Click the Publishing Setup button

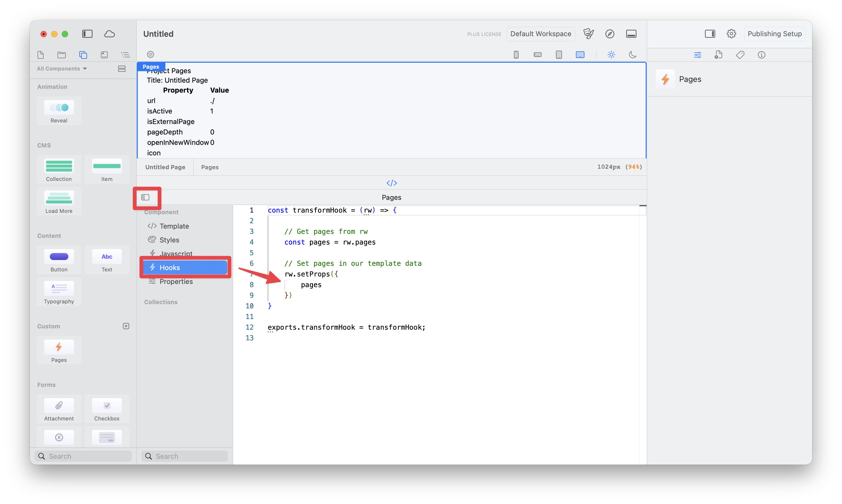tap(774, 34)
